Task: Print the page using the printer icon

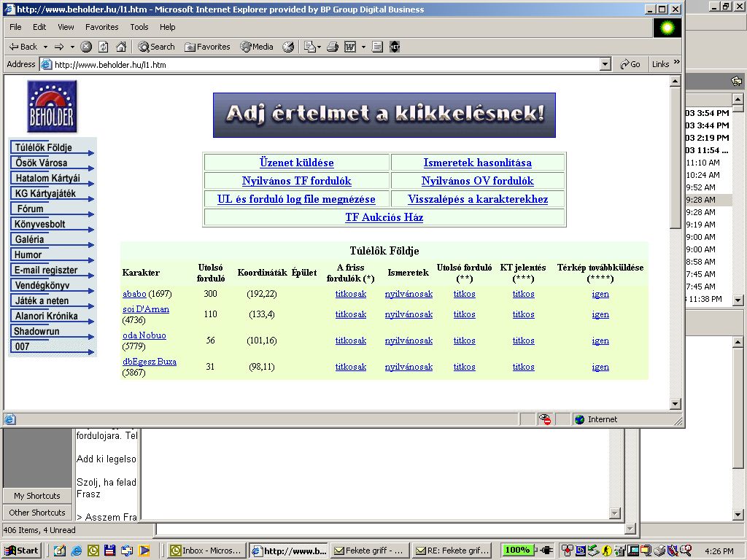Action: click(x=333, y=47)
